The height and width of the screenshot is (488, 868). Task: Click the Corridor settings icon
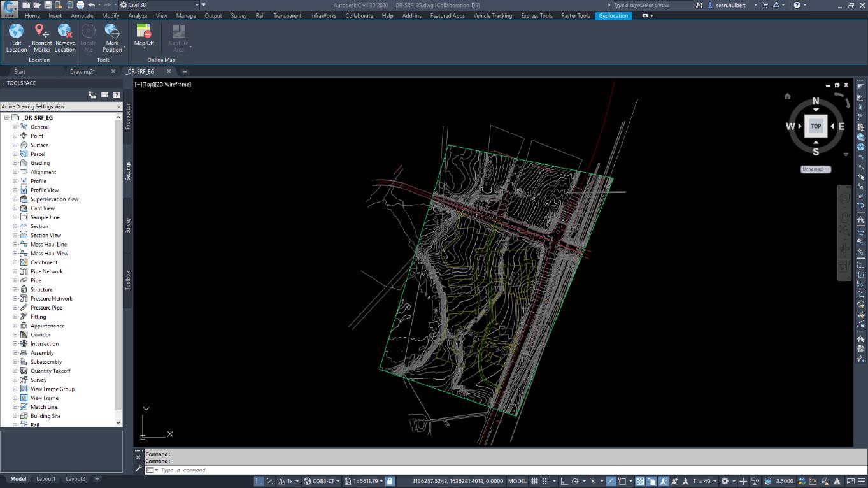[24, 334]
